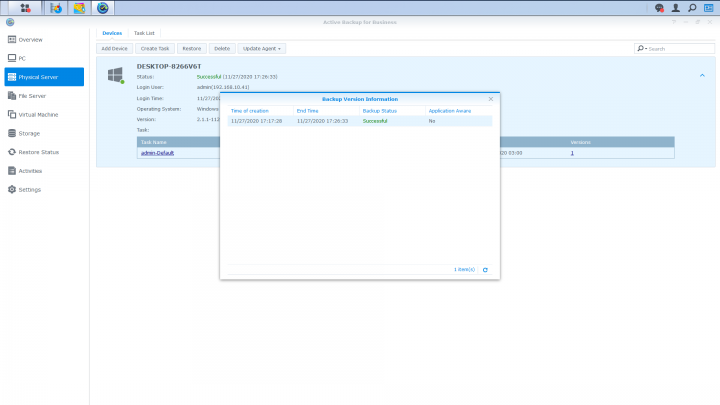Open the search filter magnifier dropdown
This screenshot has height=405, width=720.
click(641, 48)
